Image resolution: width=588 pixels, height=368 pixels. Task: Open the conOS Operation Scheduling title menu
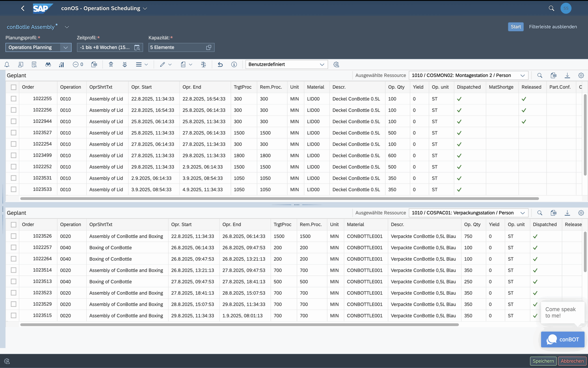click(145, 8)
